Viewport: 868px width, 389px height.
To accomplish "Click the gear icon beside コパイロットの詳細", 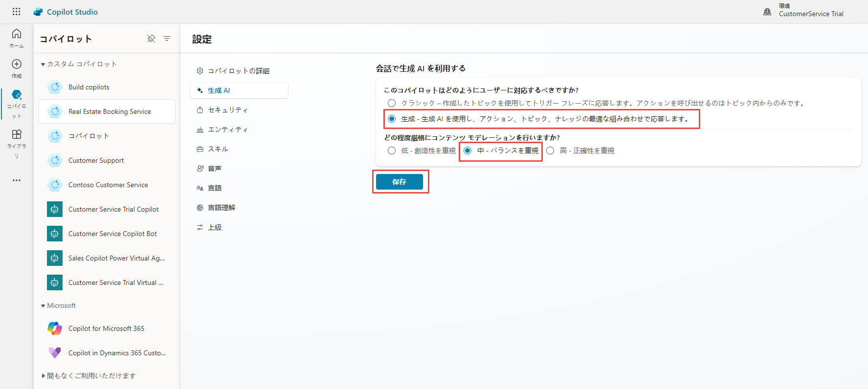I will tap(200, 71).
